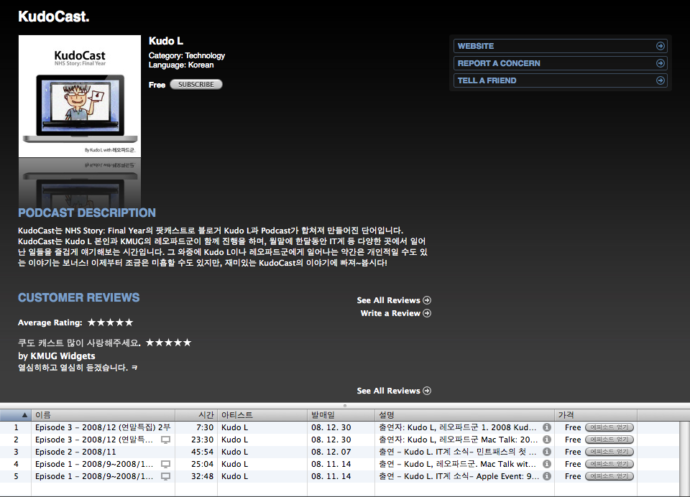The image size is (690, 497).
Task: Sort list by 발매일 column header
Action: click(341, 415)
